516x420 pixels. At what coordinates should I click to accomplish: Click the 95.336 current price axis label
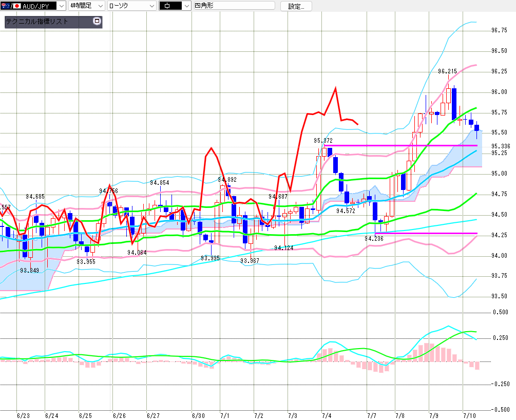click(501, 146)
